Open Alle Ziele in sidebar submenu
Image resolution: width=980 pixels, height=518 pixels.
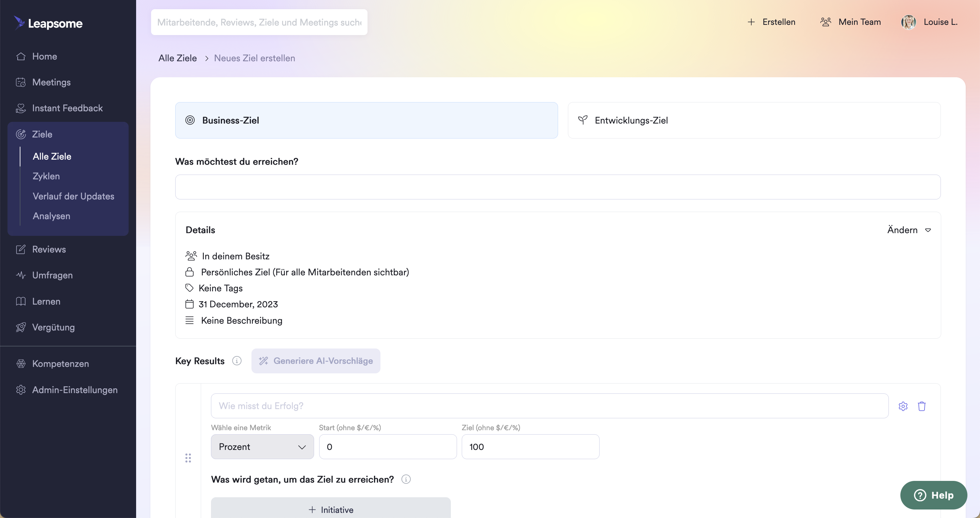tap(52, 157)
